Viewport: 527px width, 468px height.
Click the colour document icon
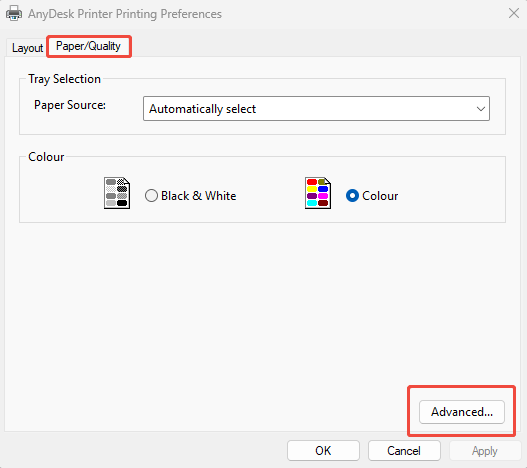pyautogui.click(x=318, y=193)
